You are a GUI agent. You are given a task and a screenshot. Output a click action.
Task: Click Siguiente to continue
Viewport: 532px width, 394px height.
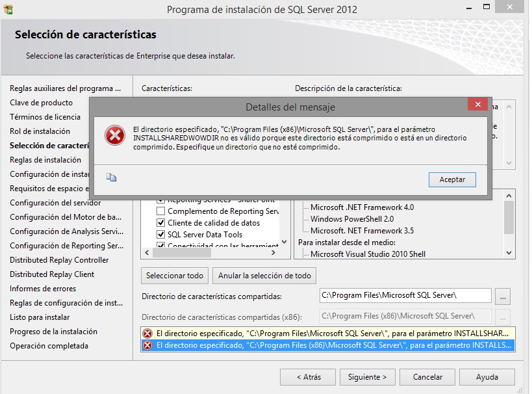(x=368, y=377)
